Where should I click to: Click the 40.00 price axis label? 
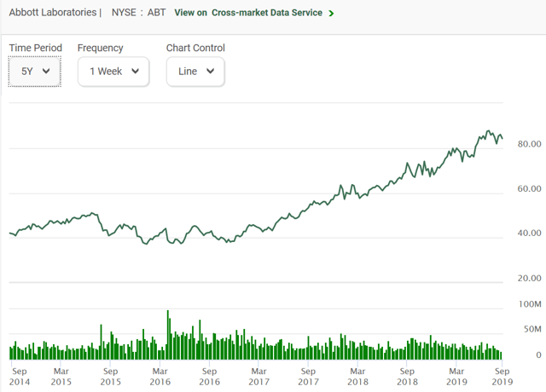(529, 233)
